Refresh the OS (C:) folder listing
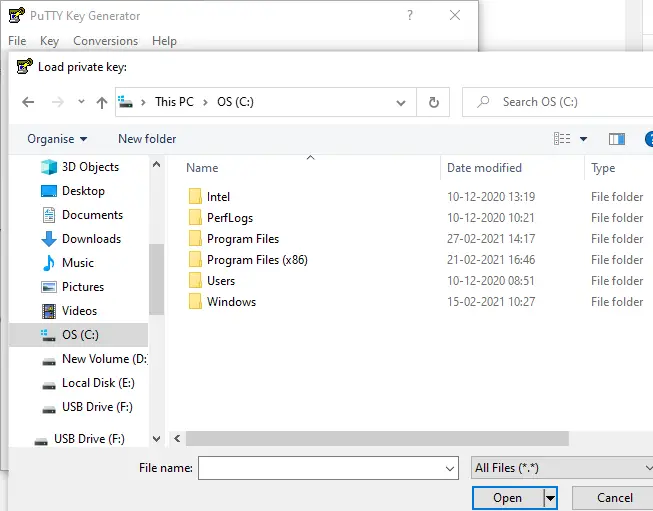The image size is (653, 511). coord(434,102)
